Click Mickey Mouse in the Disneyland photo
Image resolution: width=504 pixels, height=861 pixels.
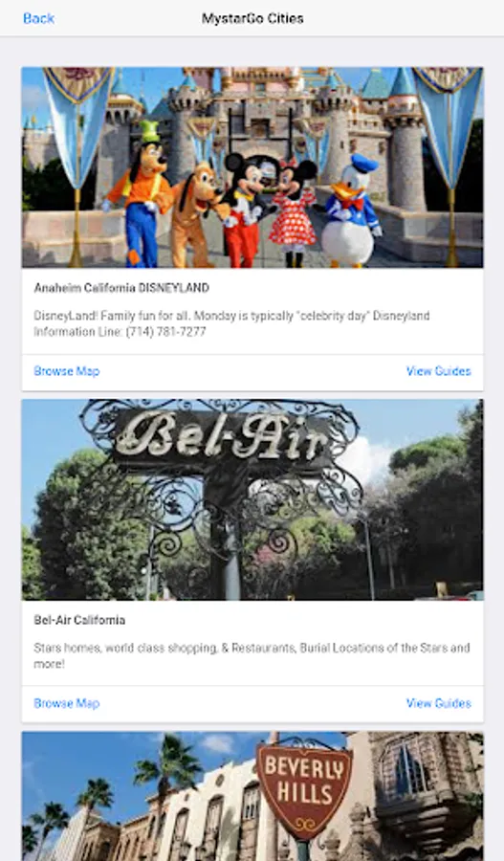[x=245, y=210]
